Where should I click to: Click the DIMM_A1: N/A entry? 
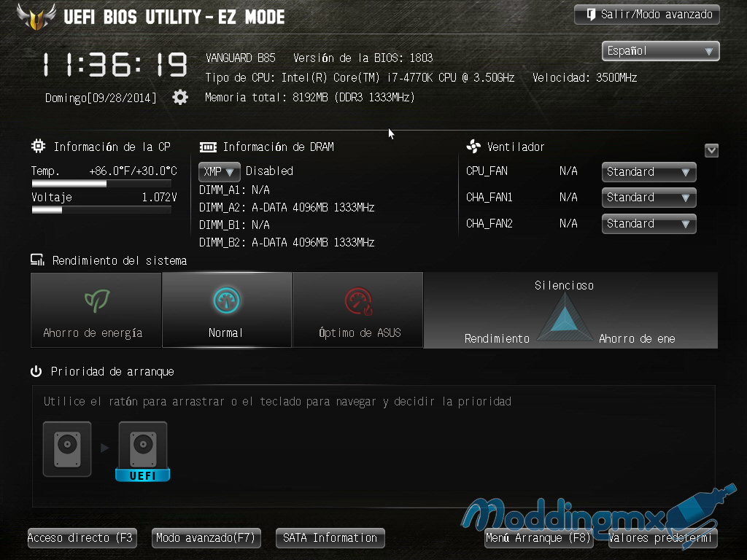click(x=234, y=190)
